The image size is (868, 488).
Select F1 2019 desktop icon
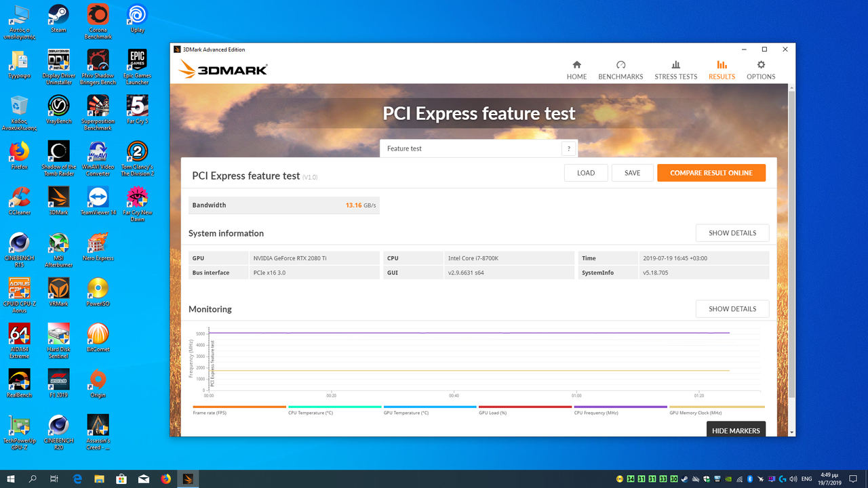tap(58, 382)
